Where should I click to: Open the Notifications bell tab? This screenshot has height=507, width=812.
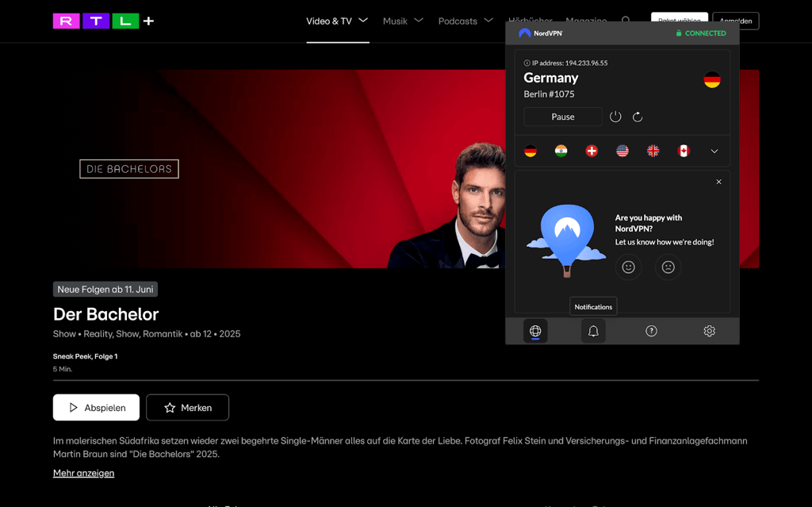coord(593,331)
